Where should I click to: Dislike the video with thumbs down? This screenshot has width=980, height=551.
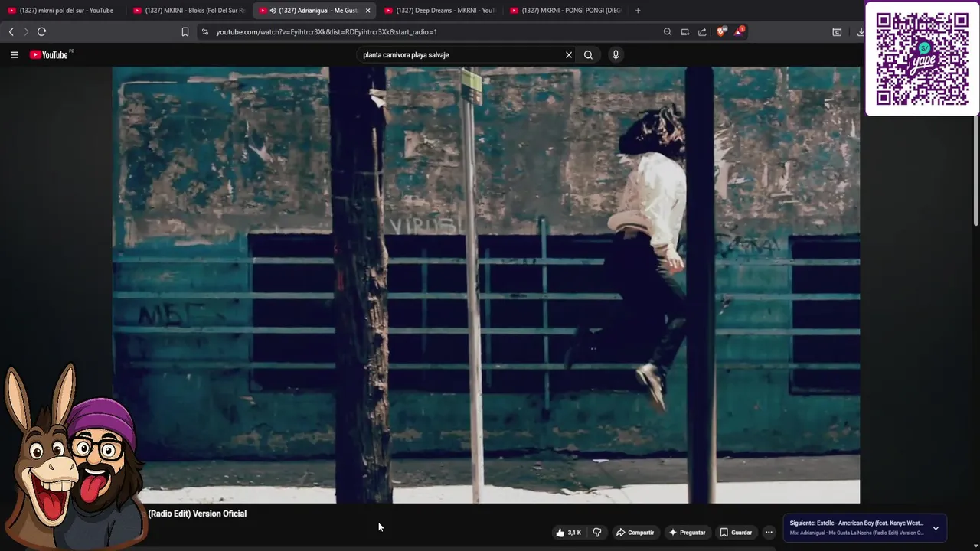[x=597, y=533]
